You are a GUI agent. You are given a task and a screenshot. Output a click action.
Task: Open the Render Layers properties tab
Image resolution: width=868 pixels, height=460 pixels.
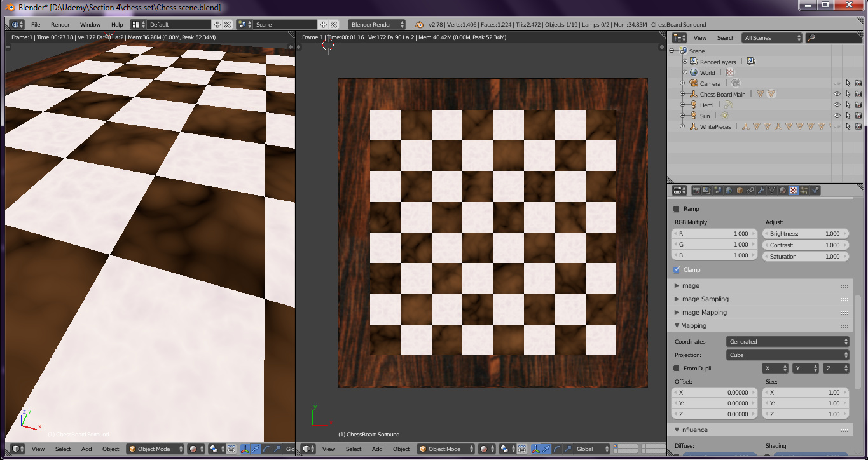(x=706, y=191)
